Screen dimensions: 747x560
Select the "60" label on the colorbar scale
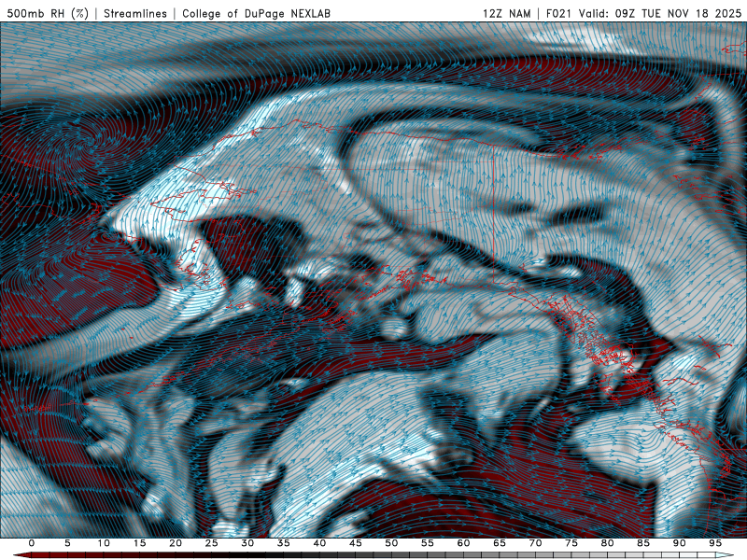click(x=463, y=543)
